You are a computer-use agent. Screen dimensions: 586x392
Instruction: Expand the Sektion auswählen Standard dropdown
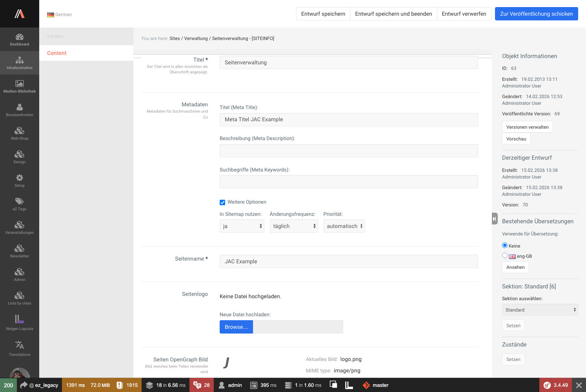click(x=540, y=310)
